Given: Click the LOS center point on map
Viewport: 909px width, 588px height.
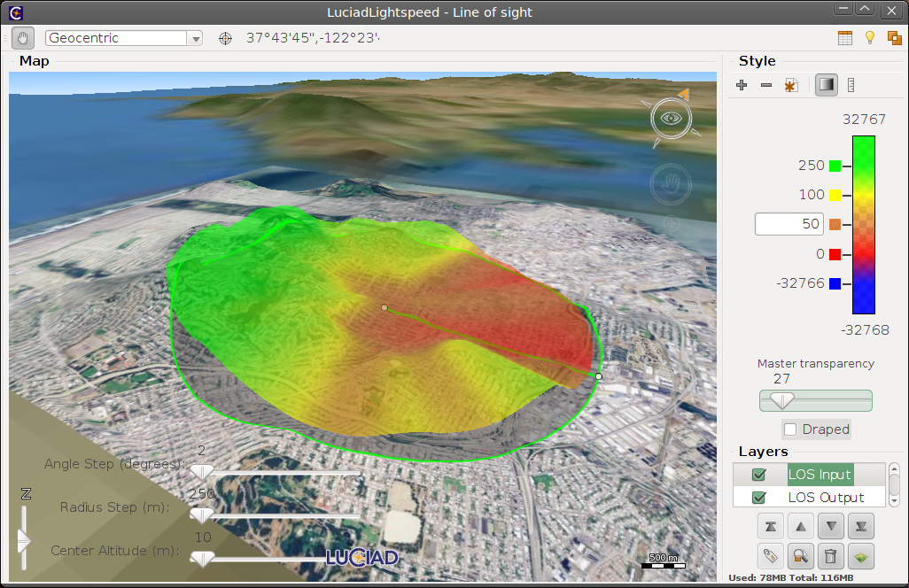Looking at the screenshot, I should [385, 307].
